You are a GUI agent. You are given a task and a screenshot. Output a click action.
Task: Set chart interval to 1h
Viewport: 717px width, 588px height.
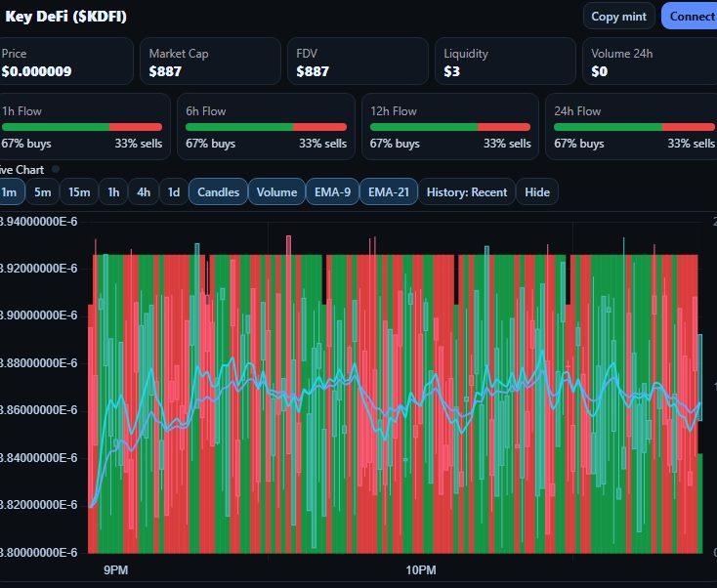point(114,192)
